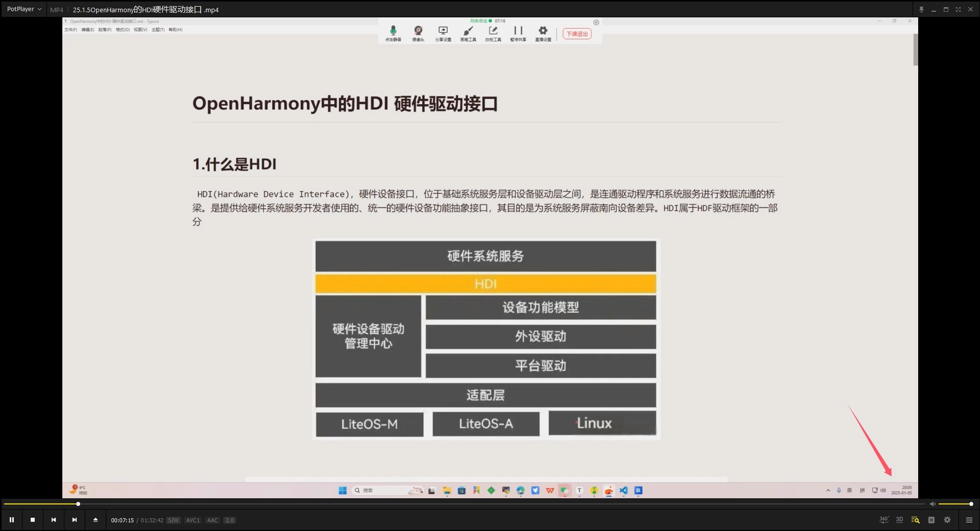
Task: Select the 画笔工具 pen annotation tool
Action: coord(468,32)
